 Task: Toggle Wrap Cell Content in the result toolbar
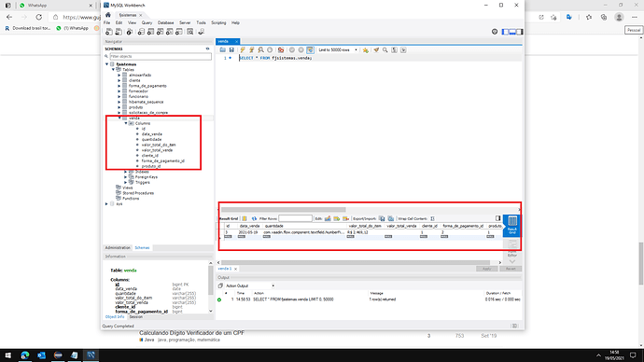click(x=432, y=218)
